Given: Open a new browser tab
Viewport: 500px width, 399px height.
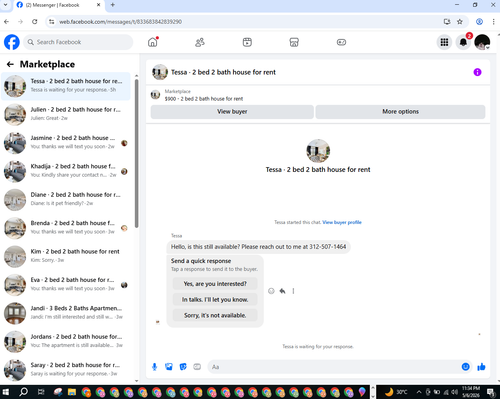Looking at the screenshot, I should [x=113, y=5].
